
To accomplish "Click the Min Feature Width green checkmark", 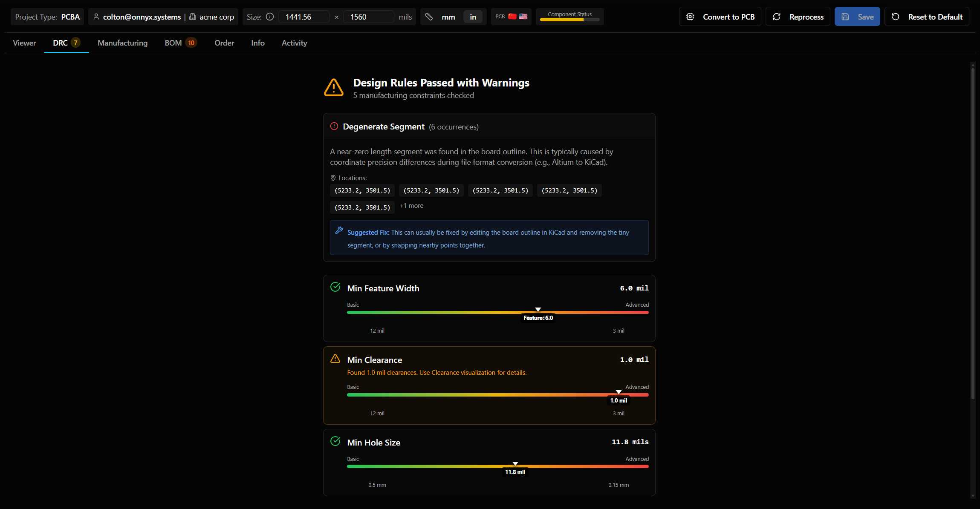I will click(335, 288).
